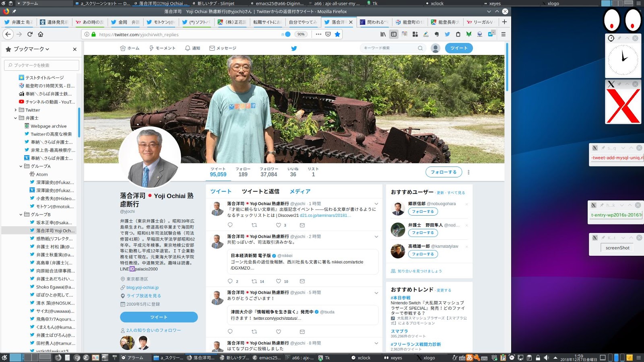Viewport: 644px width, 362px height.
Task: Collapse the 弁護士 bookmark folder
Action: [x=16, y=118]
